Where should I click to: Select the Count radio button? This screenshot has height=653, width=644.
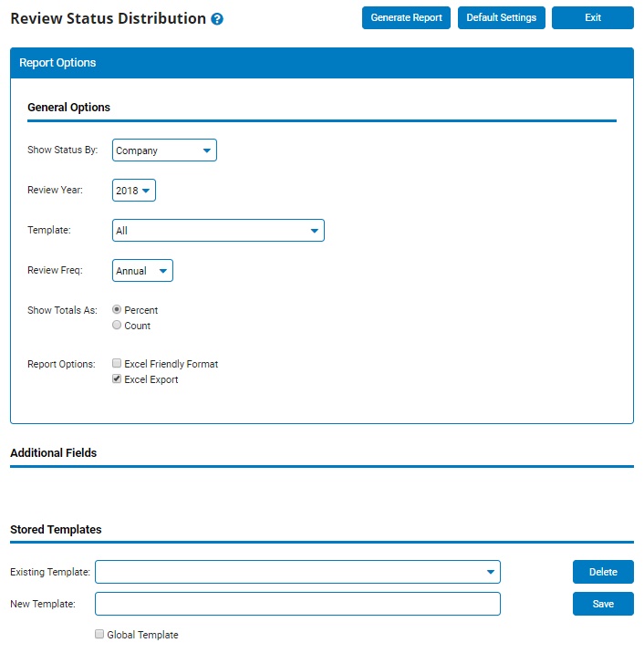click(x=117, y=325)
